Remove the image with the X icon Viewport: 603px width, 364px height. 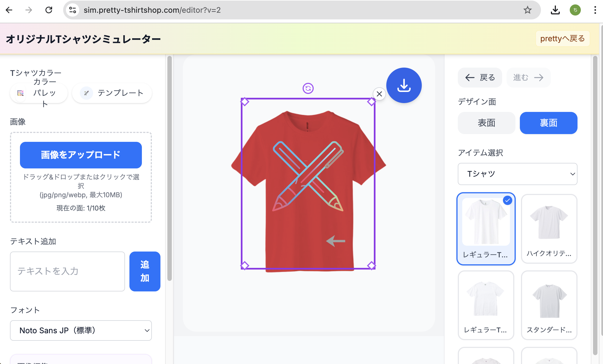pos(379,94)
